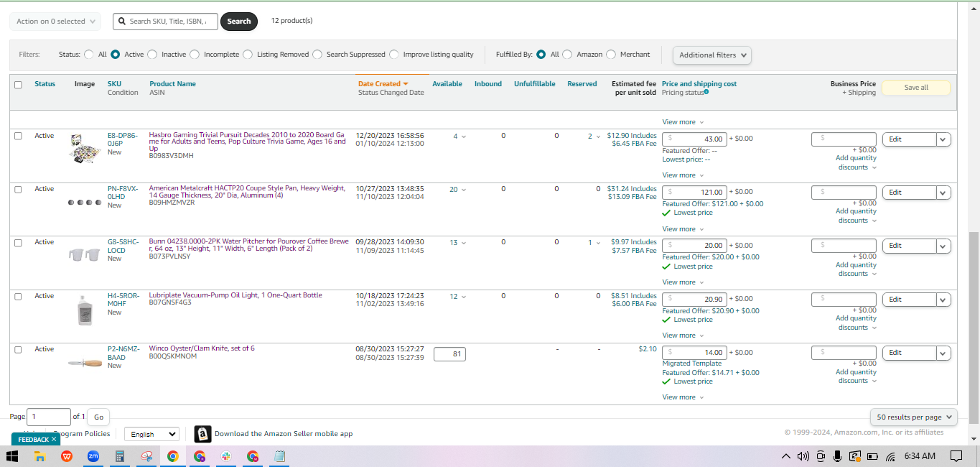Click the microphone tray icon
The image size is (980, 467).
pos(837,456)
